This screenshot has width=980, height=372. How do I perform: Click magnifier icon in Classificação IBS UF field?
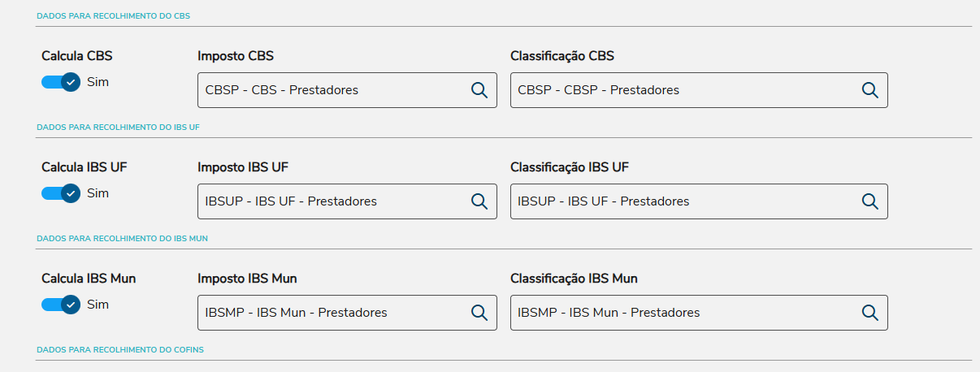pyautogui.click(x=870, y=201)
